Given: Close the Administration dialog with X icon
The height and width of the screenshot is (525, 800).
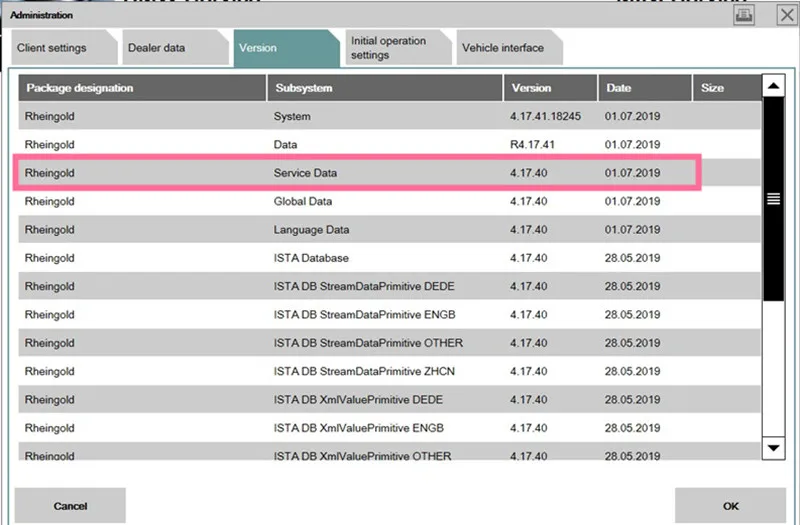Looking at the screenshot, I should click(x=786, y=15).
